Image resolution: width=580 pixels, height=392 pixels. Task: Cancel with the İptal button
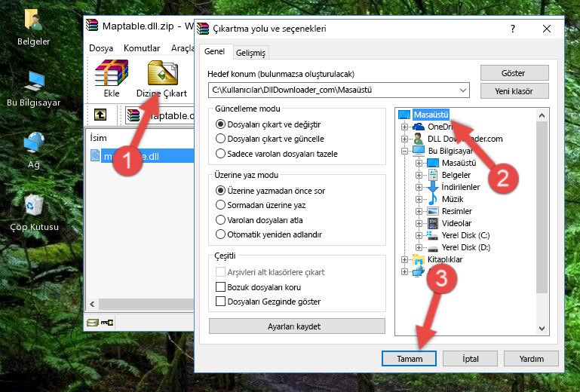click(470, 359)
